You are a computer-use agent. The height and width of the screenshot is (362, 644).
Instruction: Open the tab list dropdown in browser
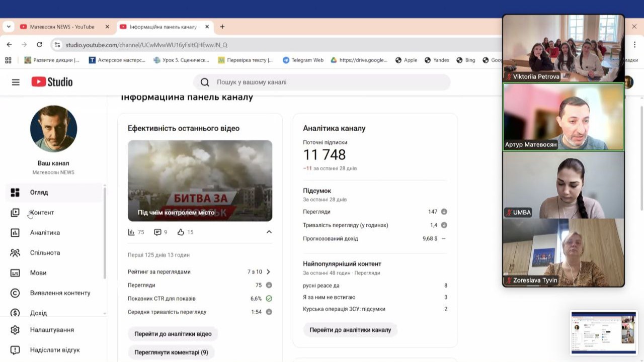tap(9, 27)
